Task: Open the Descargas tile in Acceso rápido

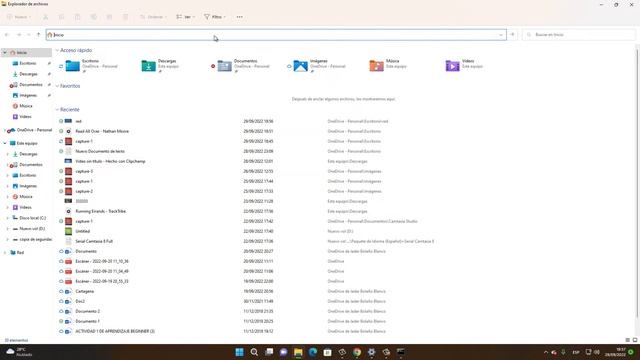Action: click(x=161, y=65)
